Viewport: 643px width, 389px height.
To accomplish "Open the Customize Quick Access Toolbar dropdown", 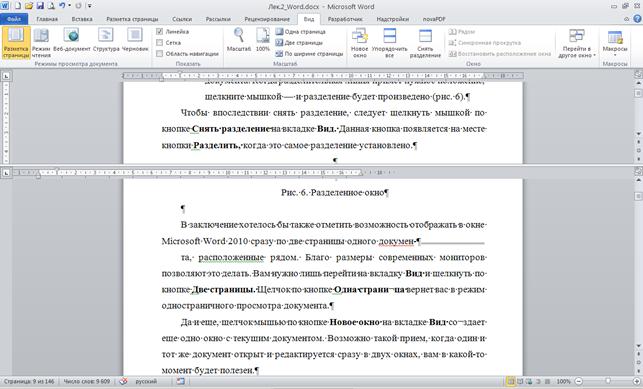I will click(x=89, y=6).
